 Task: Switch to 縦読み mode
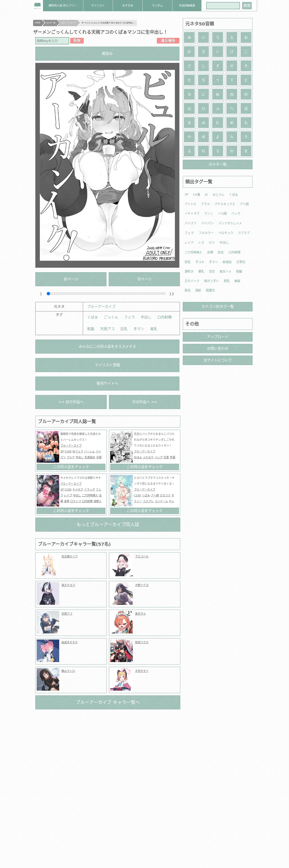[x=107, y=54]
